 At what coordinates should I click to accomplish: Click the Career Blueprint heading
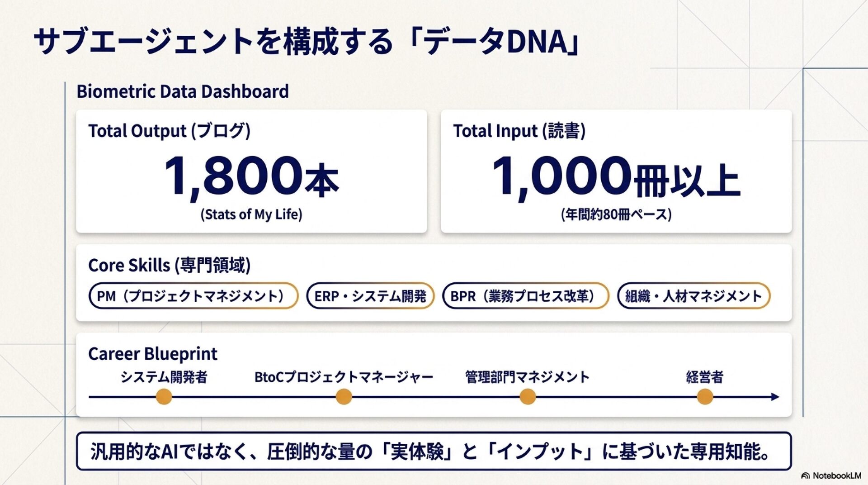click(x=153, y=354)
